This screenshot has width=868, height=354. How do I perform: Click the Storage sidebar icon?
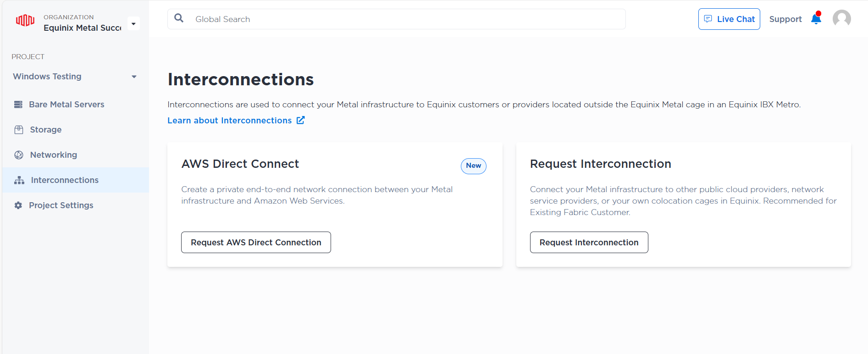(x=19, y=130)
